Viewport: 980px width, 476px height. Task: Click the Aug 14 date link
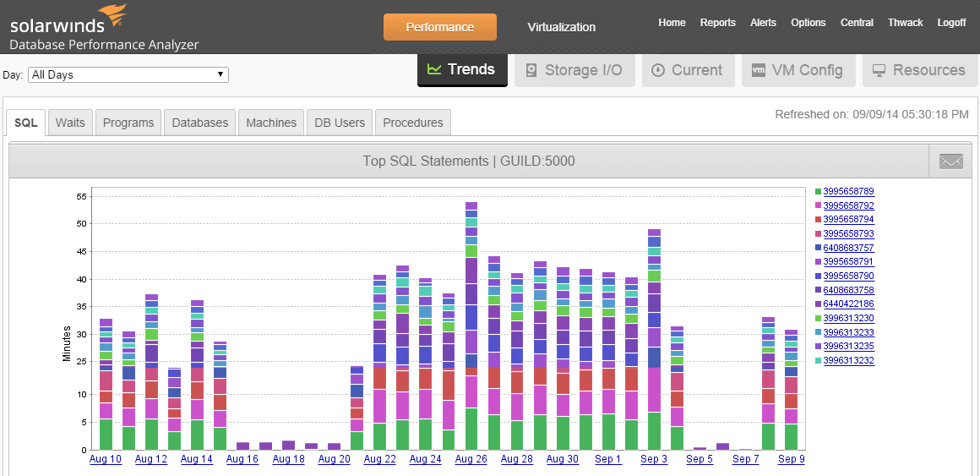(197, 460)
